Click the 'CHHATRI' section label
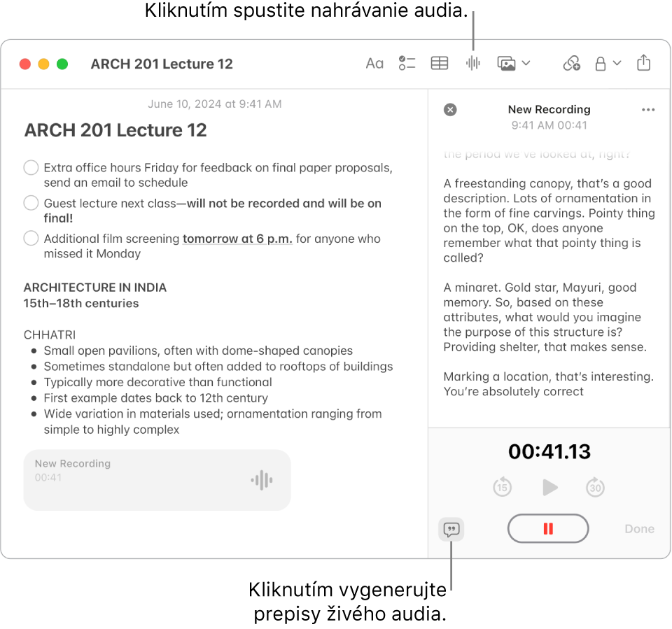The image size is (672, 629). pos(49,334)
